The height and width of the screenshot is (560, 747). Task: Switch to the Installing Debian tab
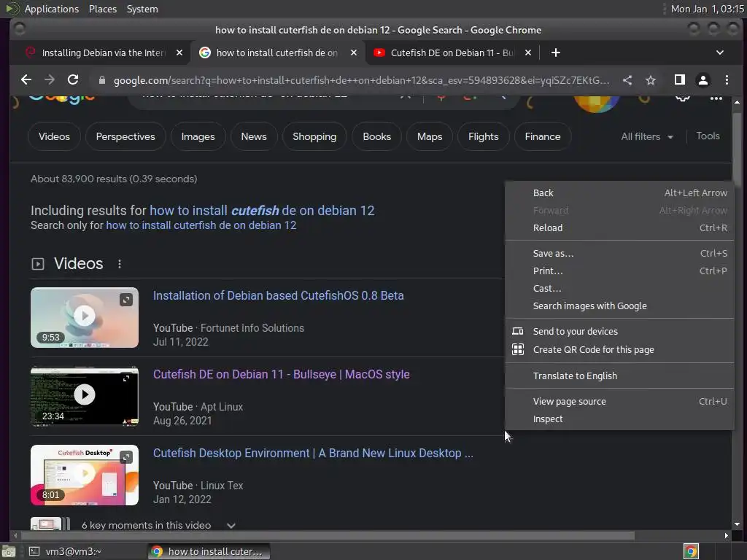(104, 52)
